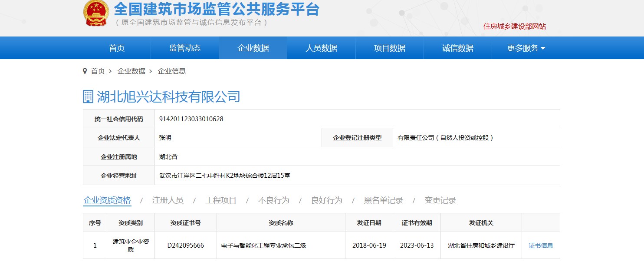Click 企业数据 breadcrumb link
This screenshot has width=644, height=272.
click(131, 71)
